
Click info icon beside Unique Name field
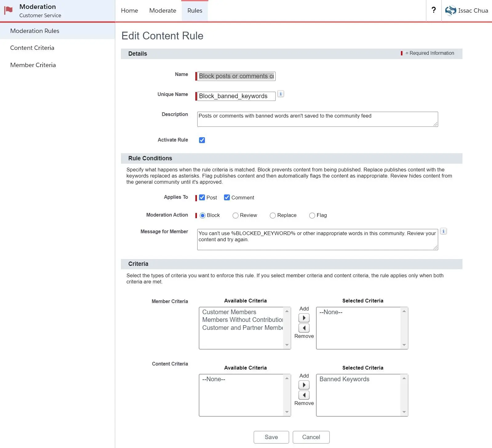coord(281,94)
